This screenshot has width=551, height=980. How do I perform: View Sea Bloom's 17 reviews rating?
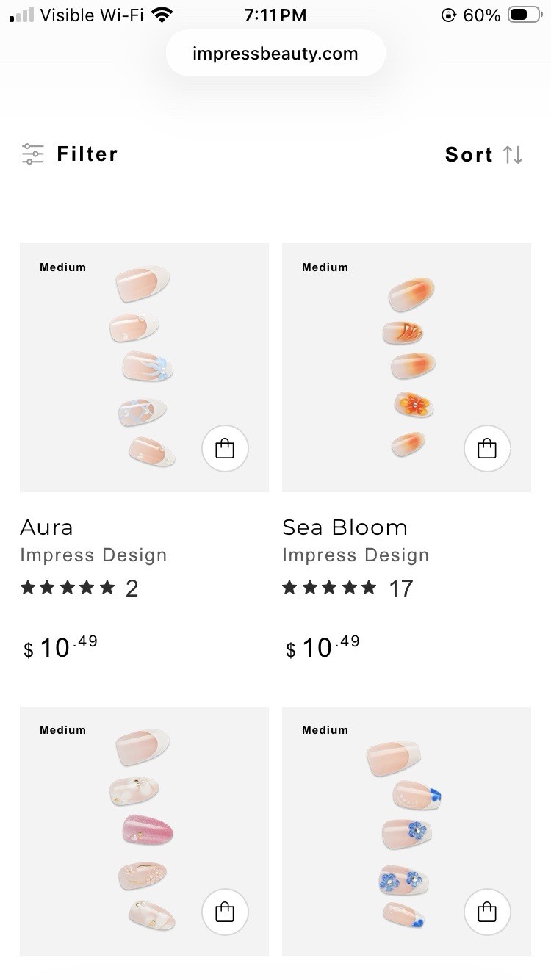click(x=347, y=588)
